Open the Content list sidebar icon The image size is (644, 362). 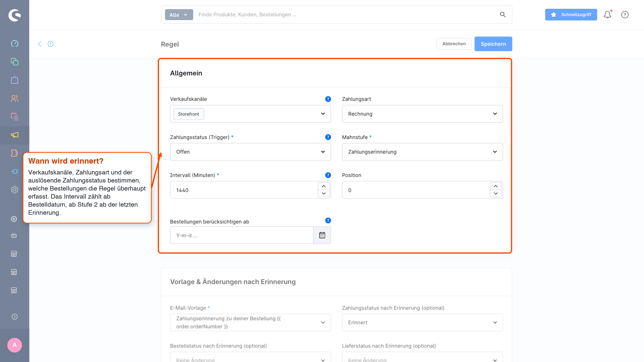tap(15, 117)
